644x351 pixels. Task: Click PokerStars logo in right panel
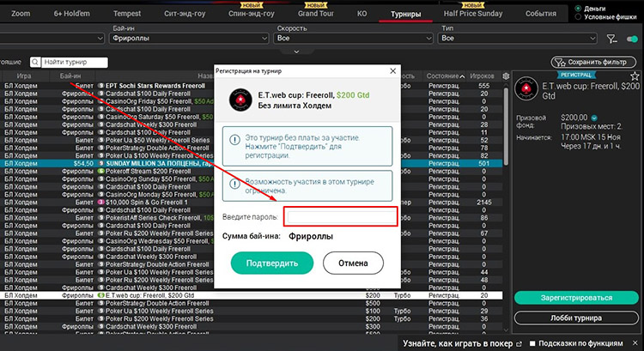point(526,88)
